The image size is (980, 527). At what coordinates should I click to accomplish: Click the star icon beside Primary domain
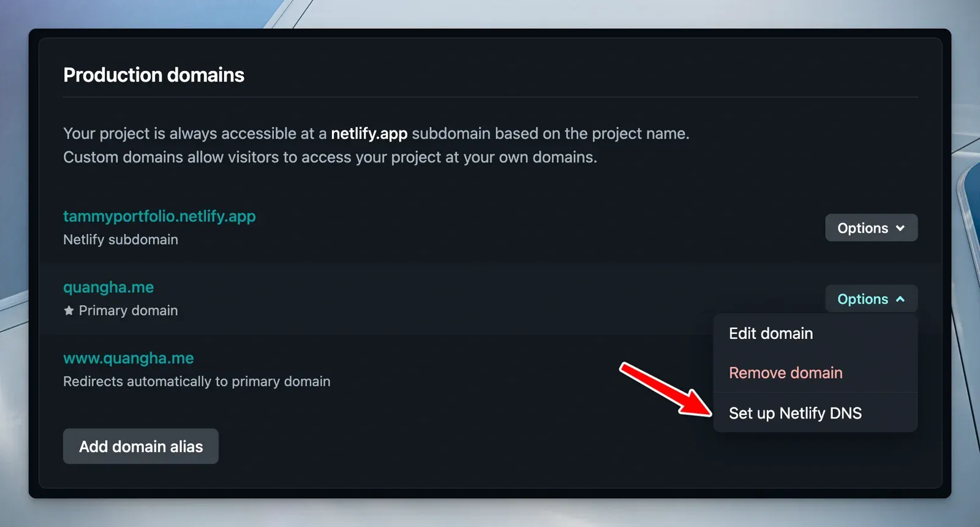69,311
